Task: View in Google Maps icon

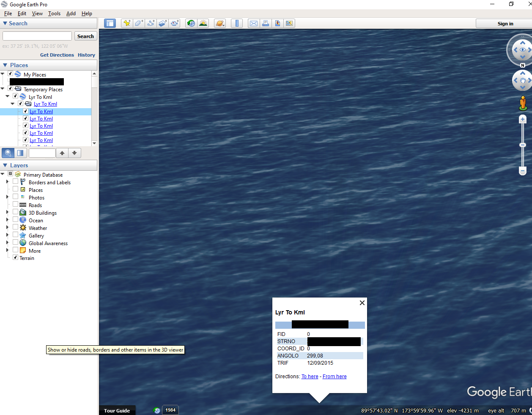Action: pos(289,23)
